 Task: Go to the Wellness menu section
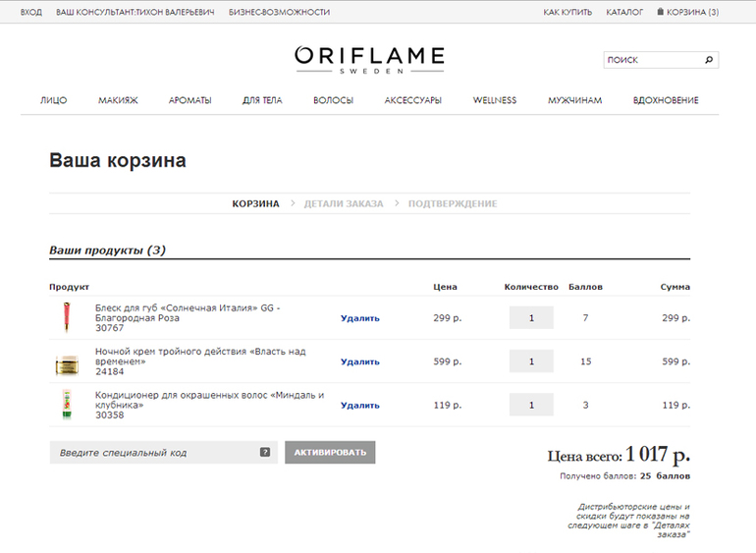click(494, 100)
